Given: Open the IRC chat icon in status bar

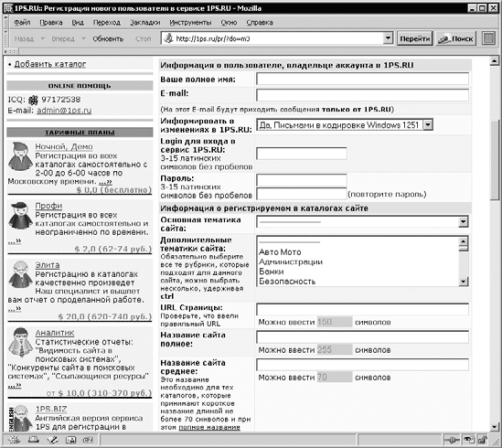Looking at the screenshot, I should [x=88, y=440].
